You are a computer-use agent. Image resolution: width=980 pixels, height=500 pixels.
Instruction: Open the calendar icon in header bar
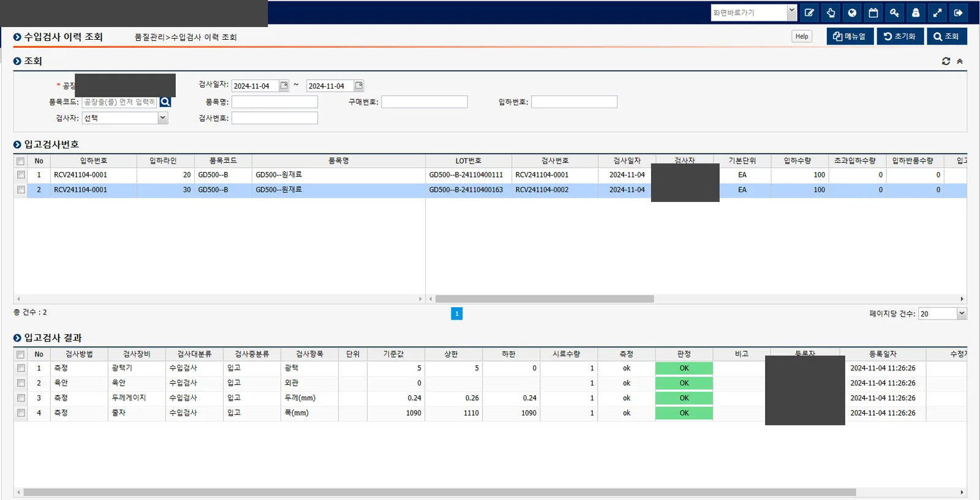pyautogui.click(x=873, y=12)
